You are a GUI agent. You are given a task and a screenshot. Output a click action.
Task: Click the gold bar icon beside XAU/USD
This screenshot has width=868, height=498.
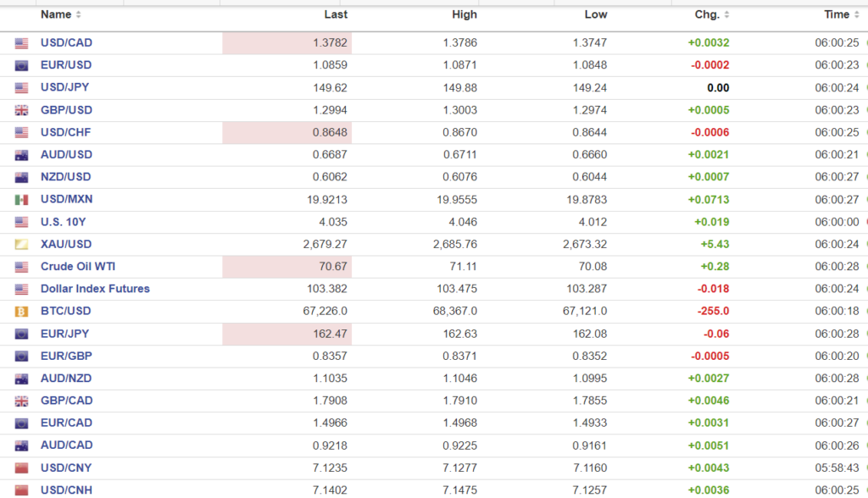(x=22, y=245)
